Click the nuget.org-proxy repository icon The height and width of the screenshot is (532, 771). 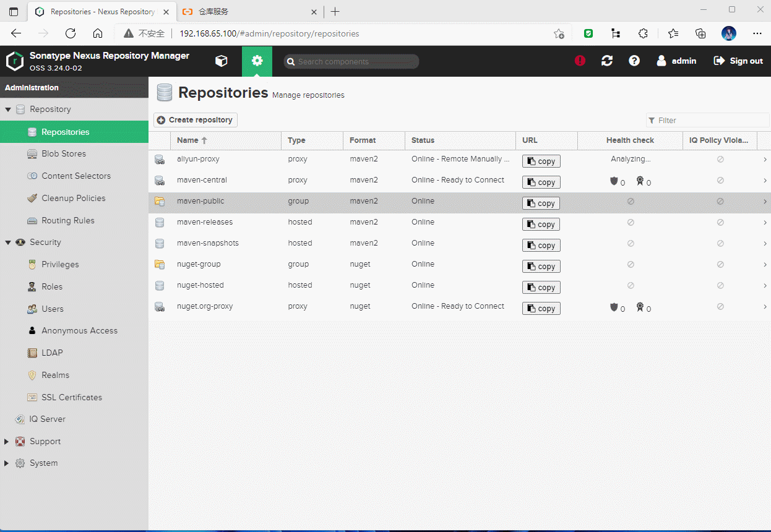[160, 307]
